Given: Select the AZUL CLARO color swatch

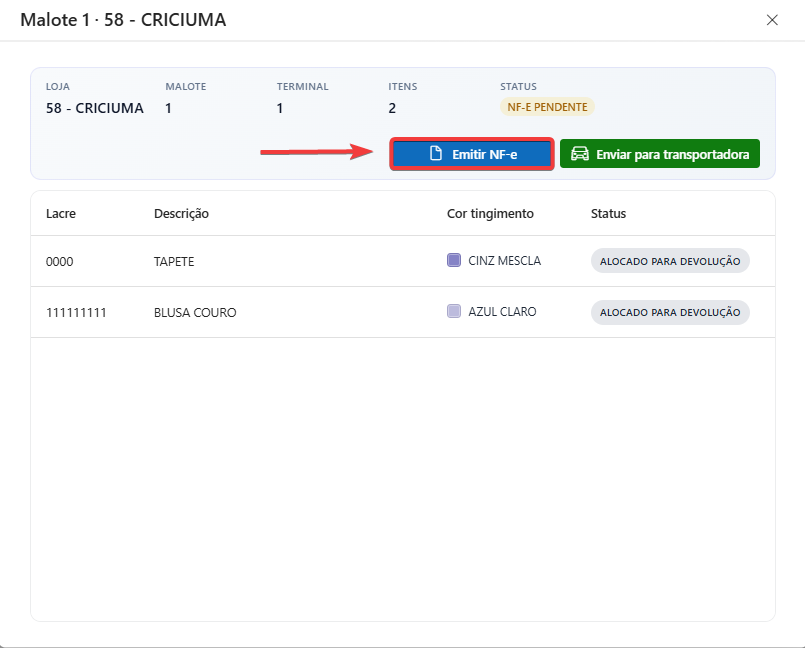Looking at the screenshot, I should pos(454,312).
